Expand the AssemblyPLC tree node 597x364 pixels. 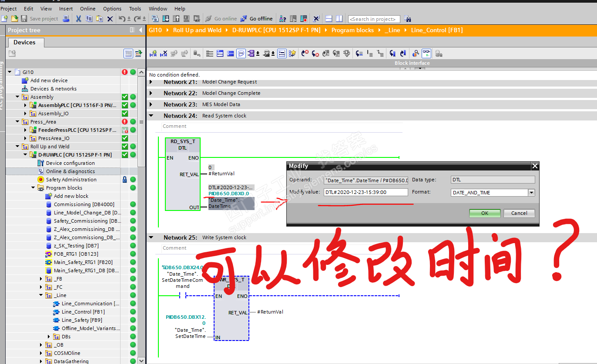pos(25,105)
